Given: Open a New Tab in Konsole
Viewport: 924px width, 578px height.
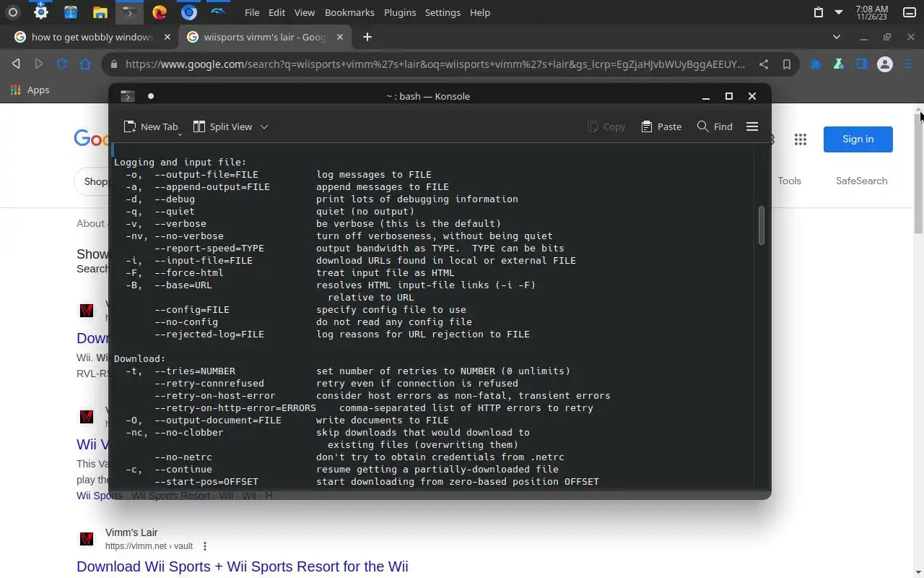Looking at the screenshot, I should tap(150, 126).
